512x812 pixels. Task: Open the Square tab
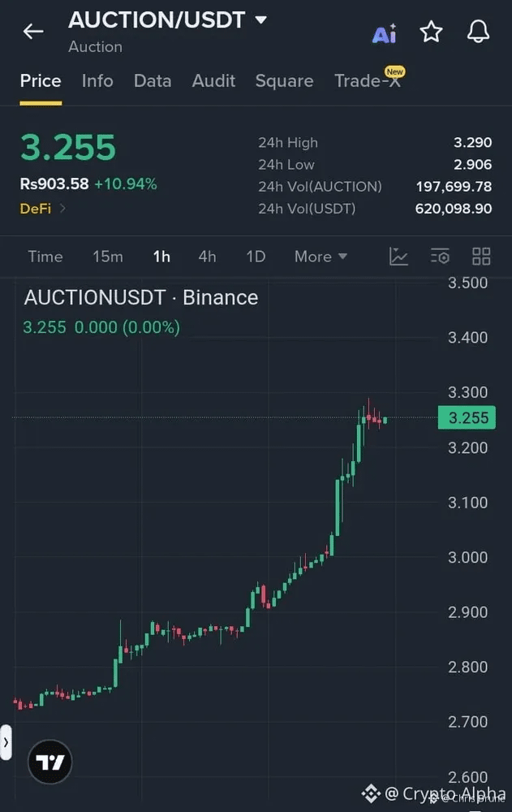[284, 80]
